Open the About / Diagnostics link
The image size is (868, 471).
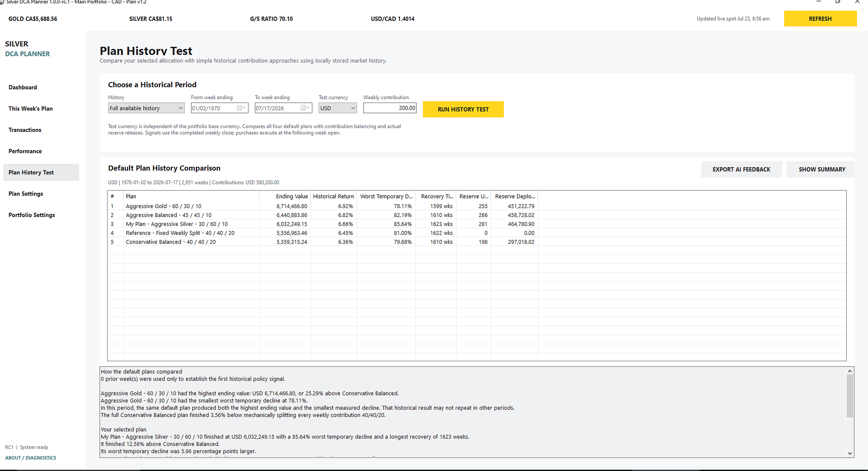click(x=31, y=458)
